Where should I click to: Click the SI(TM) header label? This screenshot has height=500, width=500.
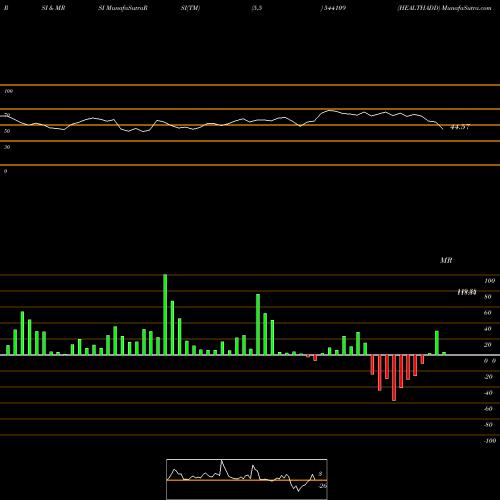point(190,8)
